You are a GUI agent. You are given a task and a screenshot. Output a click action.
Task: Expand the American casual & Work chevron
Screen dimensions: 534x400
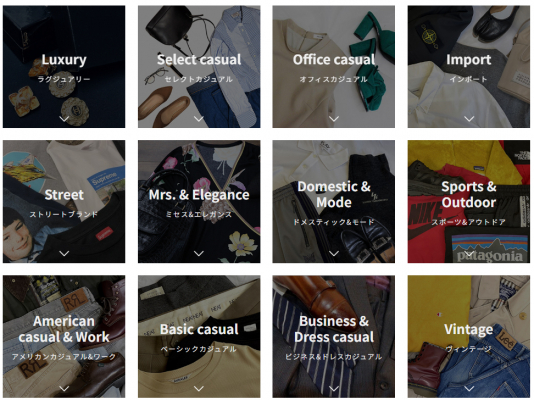(64, 388)
